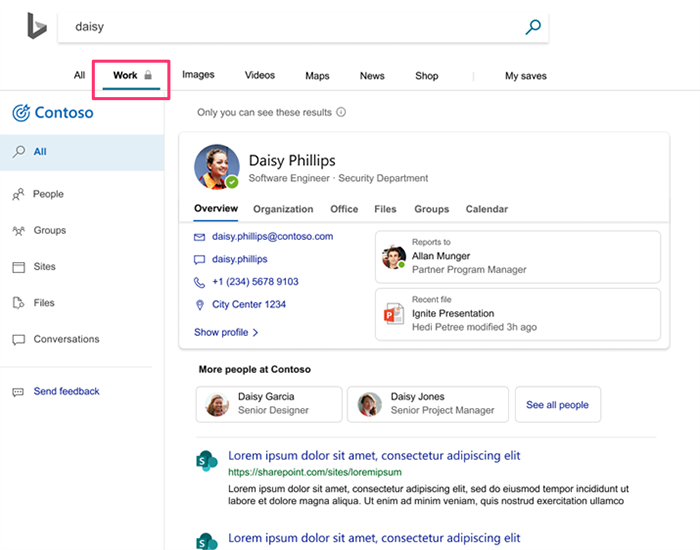Click the daisy.phillips chat link

click(x=240, y=259)
